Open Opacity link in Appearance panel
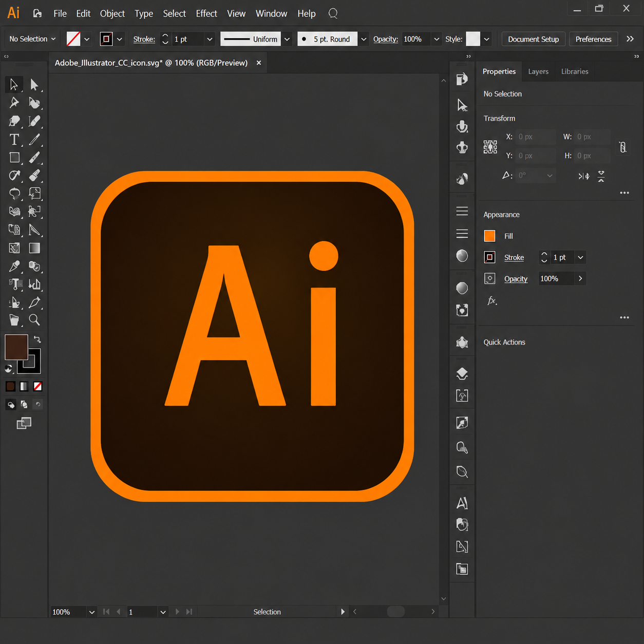 516,279
